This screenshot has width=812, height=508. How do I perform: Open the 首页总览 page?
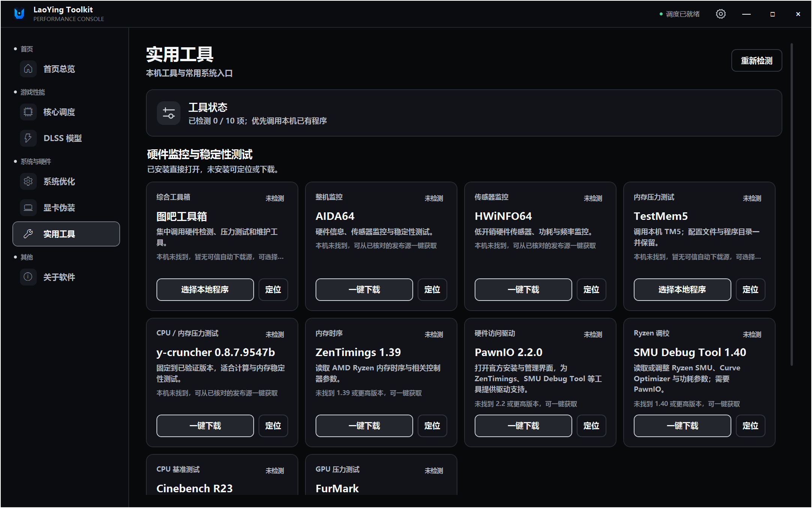pos(66,69)
